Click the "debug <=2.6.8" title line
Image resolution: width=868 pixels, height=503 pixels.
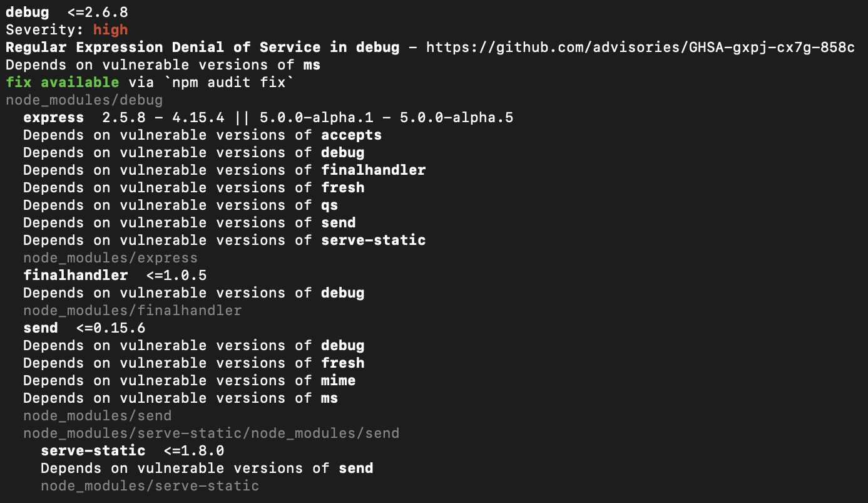pos(67,13)
